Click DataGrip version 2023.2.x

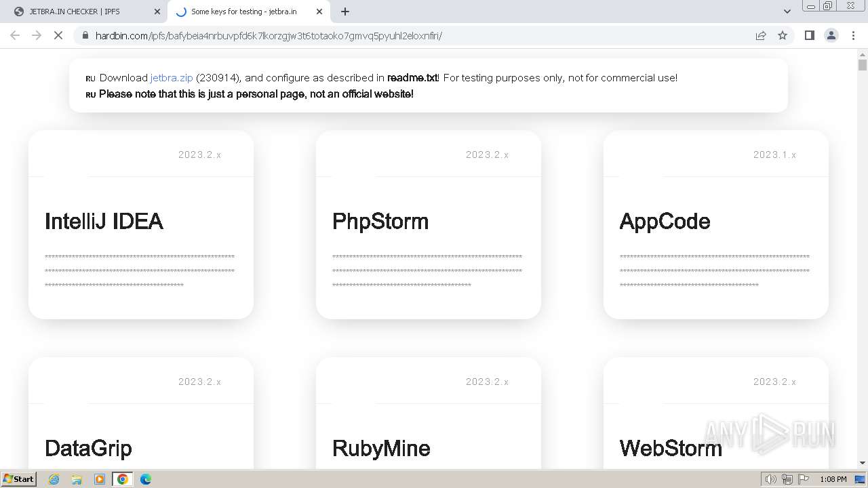pyautogui.click(x=199, y=382)
